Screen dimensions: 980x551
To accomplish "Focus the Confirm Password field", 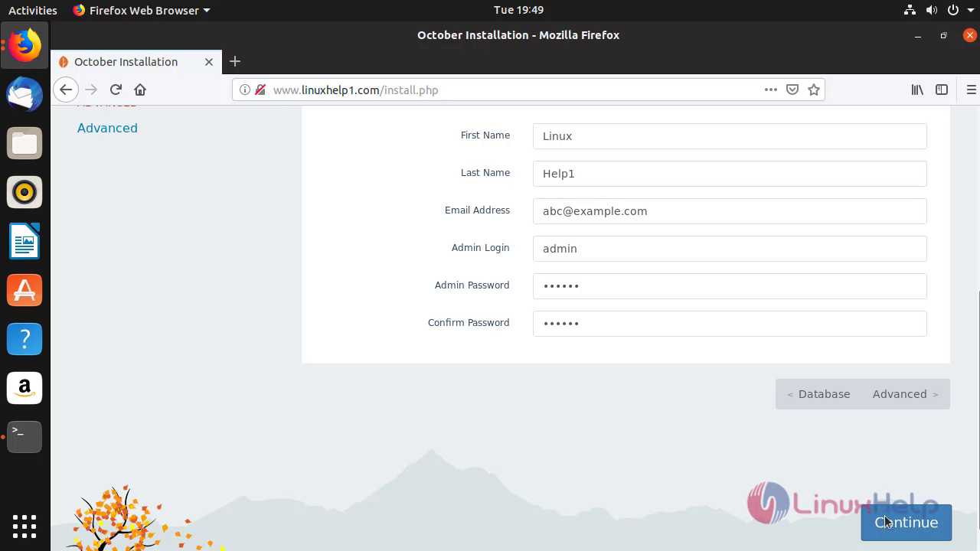I will pos(730,324).
